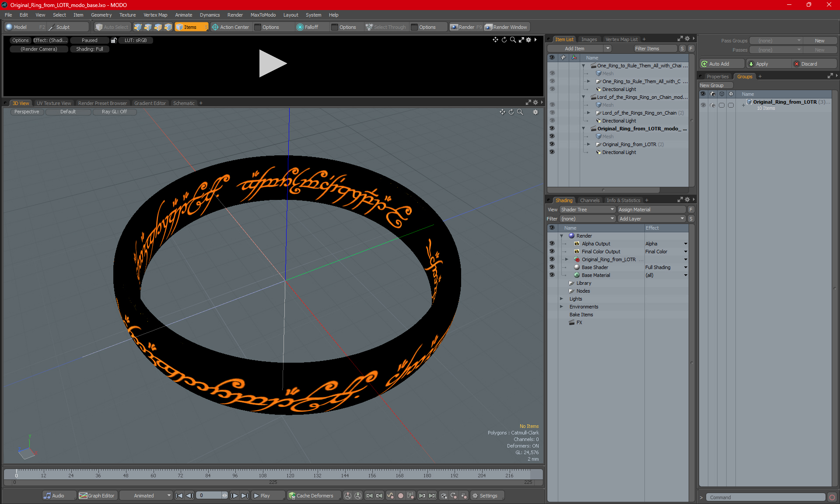Open the Animated keying dropdown

point(146,496)
